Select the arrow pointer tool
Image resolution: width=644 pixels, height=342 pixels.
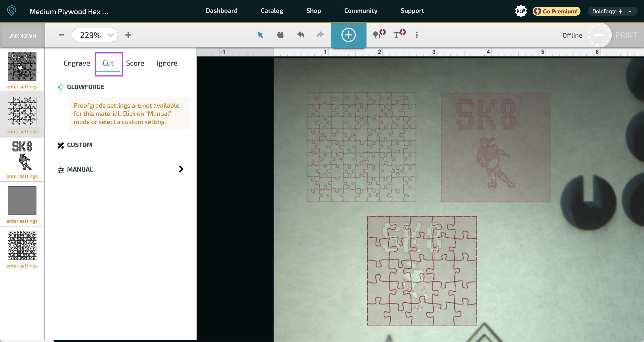point(260,35)
